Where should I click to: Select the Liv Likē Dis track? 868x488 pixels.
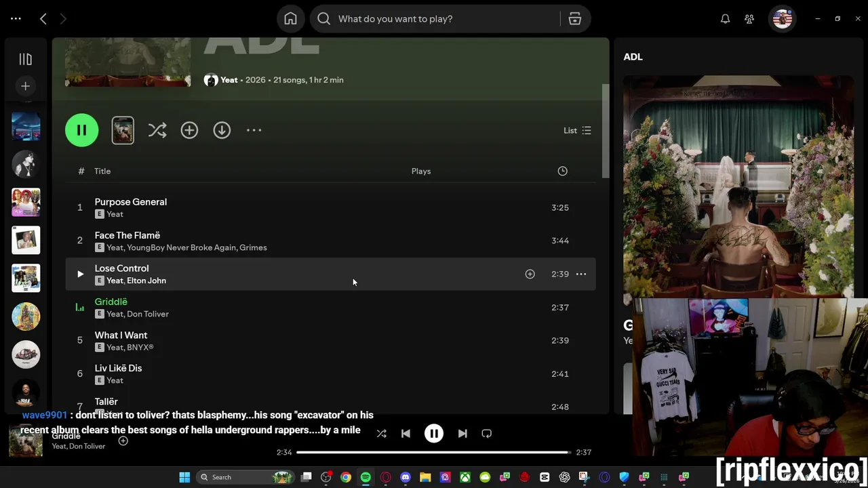click(118, 368)
